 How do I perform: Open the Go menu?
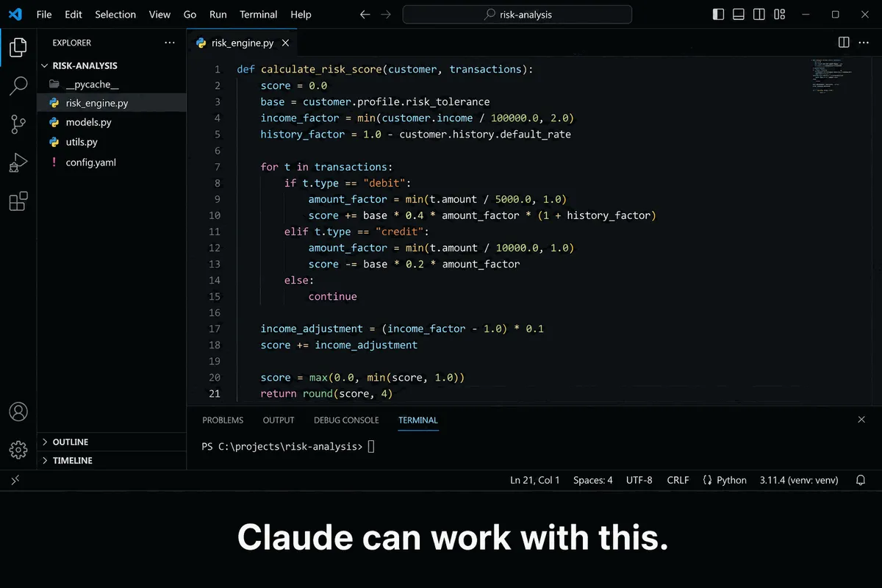click(190, 15)
